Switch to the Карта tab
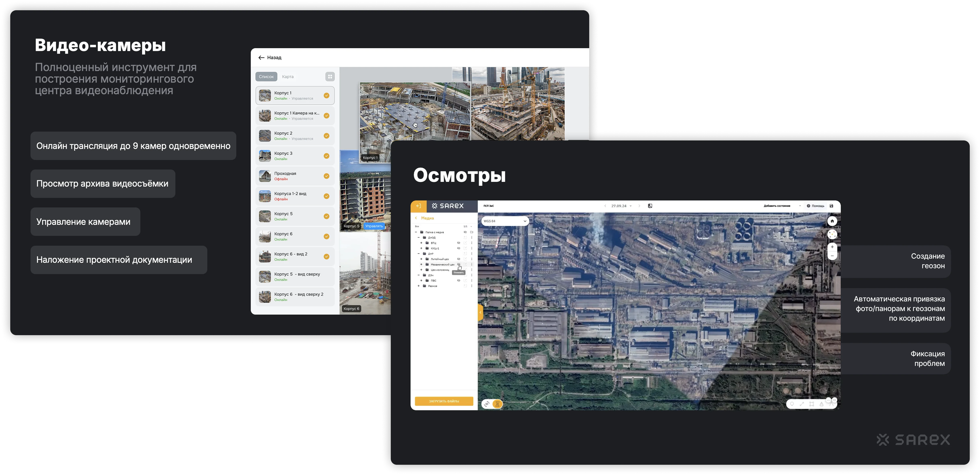980x475 pixels. (x=288, y=76)
